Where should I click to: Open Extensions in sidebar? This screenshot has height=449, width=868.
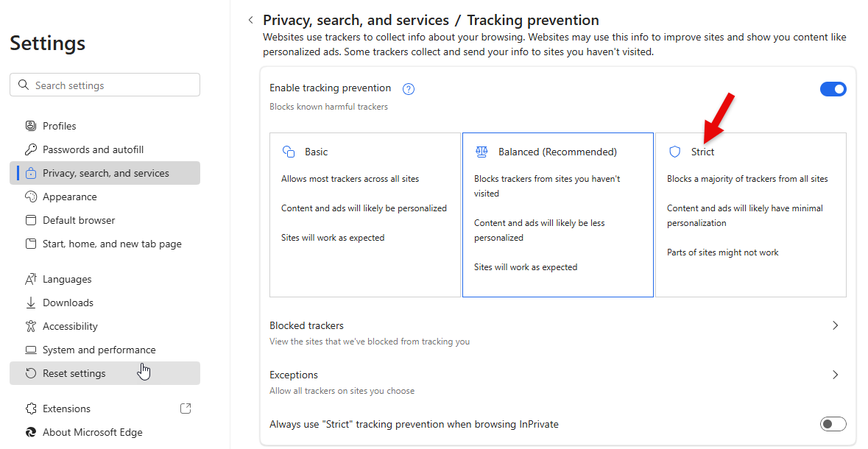[105, 409]
